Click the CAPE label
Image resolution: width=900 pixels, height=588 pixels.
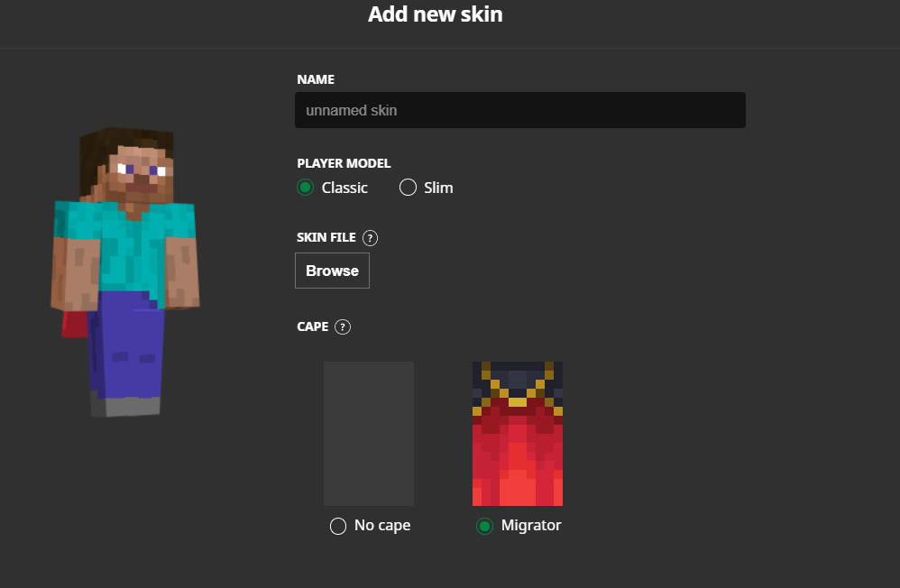[x=313, y=326]
